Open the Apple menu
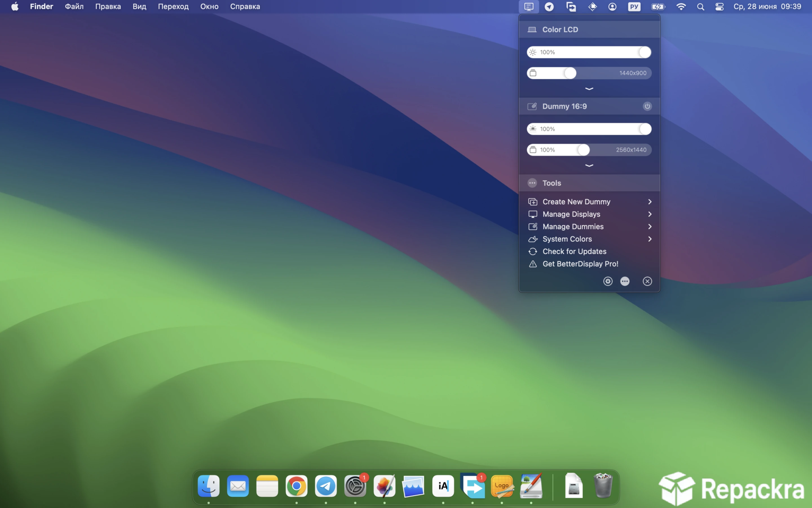812x508 pixels. (x=15, y=7)
